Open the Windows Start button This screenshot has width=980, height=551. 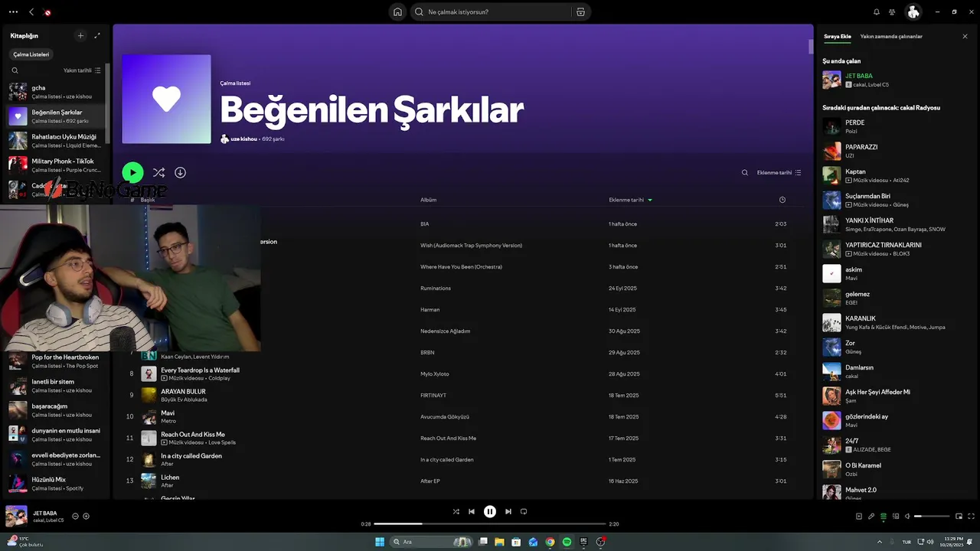(380, 542)
